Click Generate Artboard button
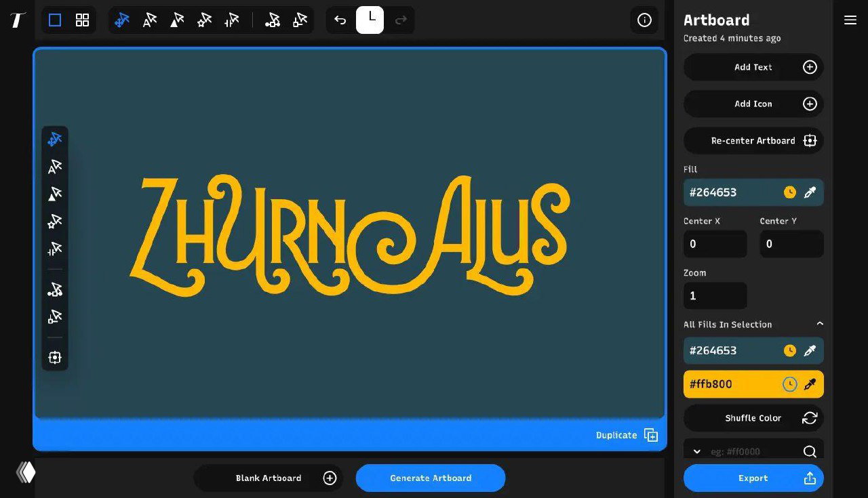The image size is (868, 498). click(x=431, y=478)
